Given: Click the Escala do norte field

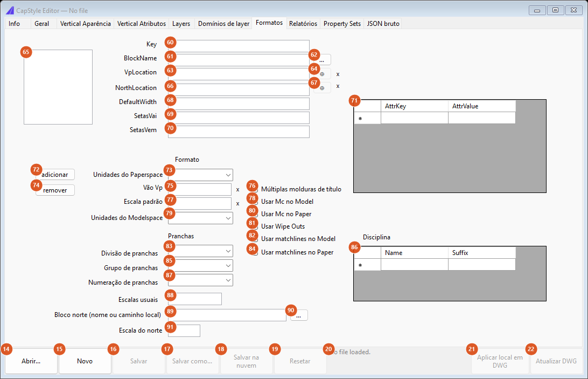Looking at the screenshot, I should click(184, 331).
